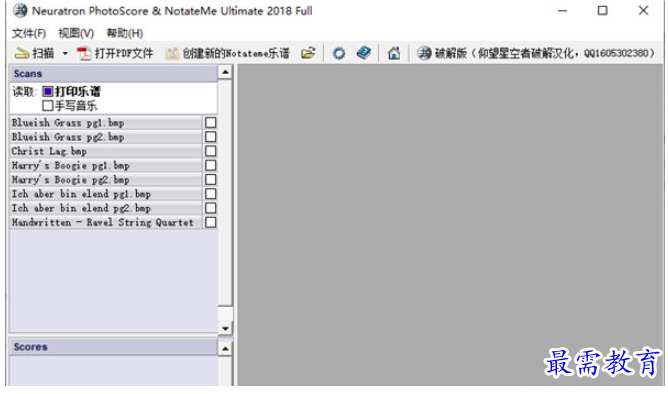Image resolution: width=668 pixels, height=394 pixels.
Task: Click the Scans panel scroll up arrow
Action: [225, 72]
